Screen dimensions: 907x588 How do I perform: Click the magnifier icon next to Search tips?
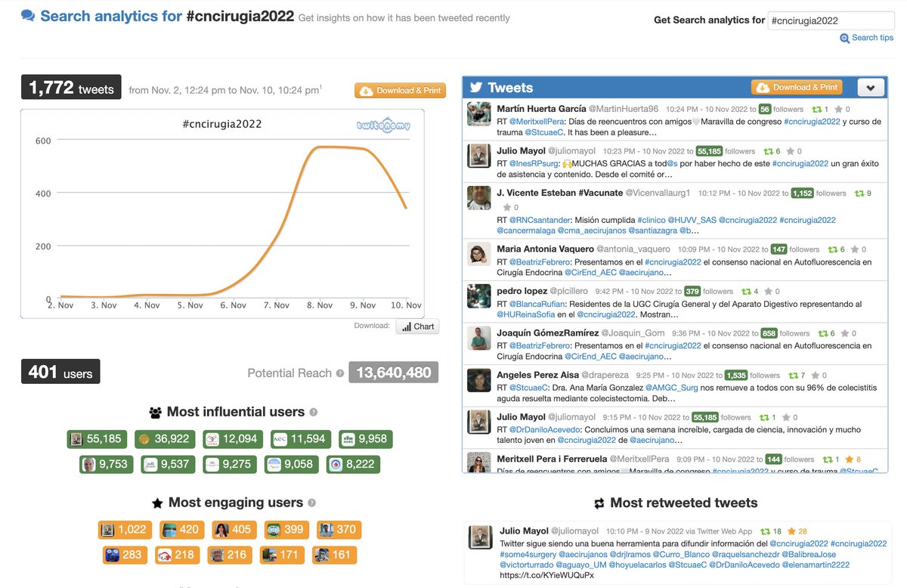(x=844, y=39)
